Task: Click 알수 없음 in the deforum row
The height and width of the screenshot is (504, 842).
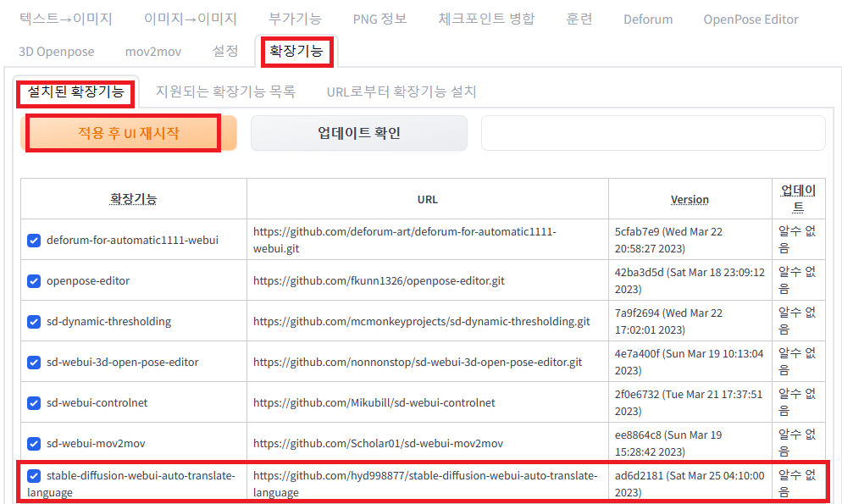Action: pyautogui.click(x=797, y=240)
